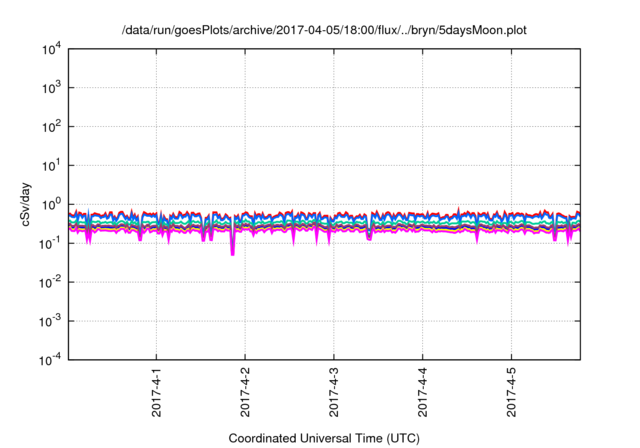Click the 2017-4-1 date tick label
This screenshot has width=640, height=448.
tap(157, 395)
